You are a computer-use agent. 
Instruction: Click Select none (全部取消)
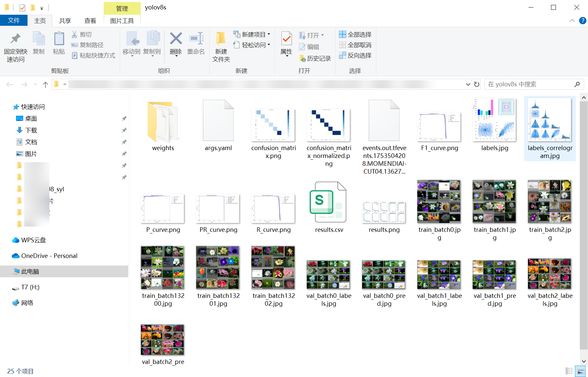(355, 45)
